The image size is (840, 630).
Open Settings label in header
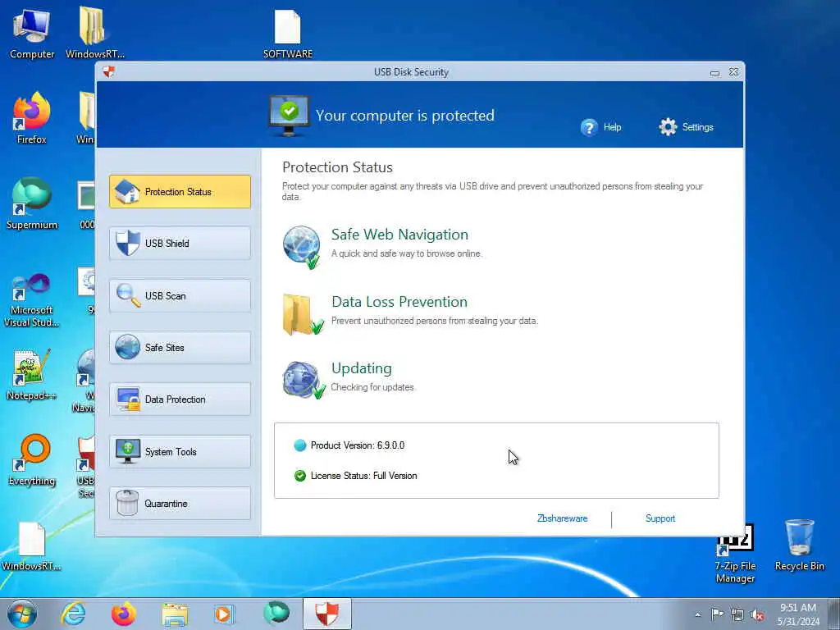pos(697,127)
